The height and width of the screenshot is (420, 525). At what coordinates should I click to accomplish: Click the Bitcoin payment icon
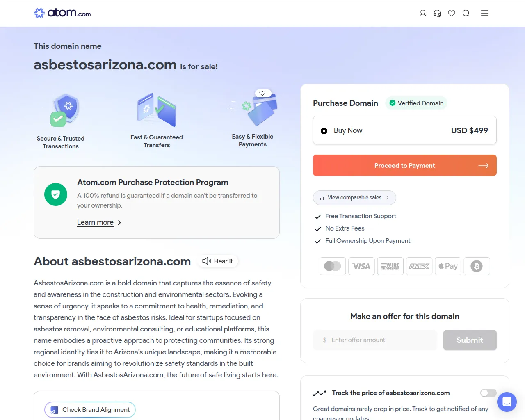[477, 266]
